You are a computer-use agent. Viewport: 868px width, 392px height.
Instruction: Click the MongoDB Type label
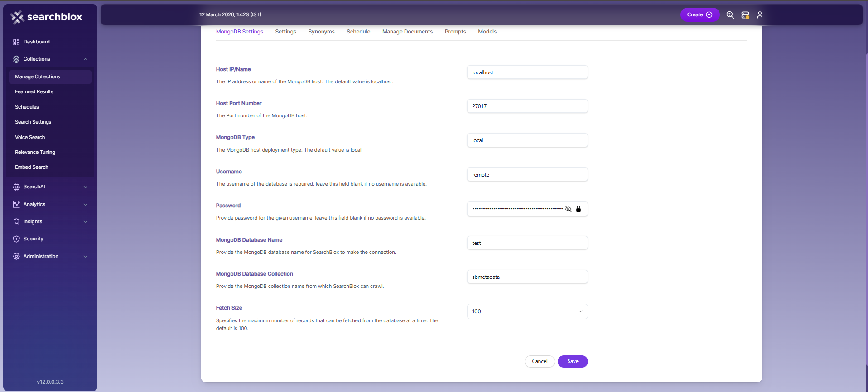point(235,137)
